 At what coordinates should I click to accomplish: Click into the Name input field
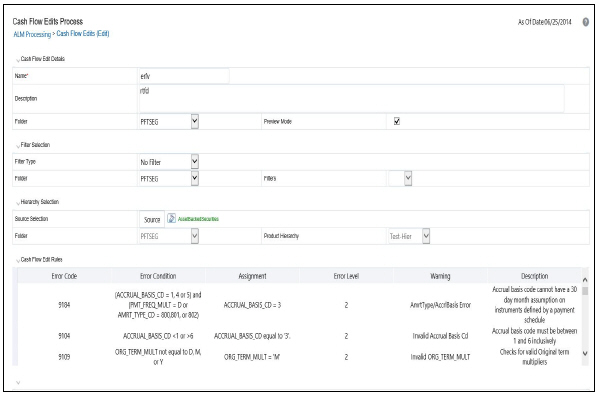pos(184,76)
